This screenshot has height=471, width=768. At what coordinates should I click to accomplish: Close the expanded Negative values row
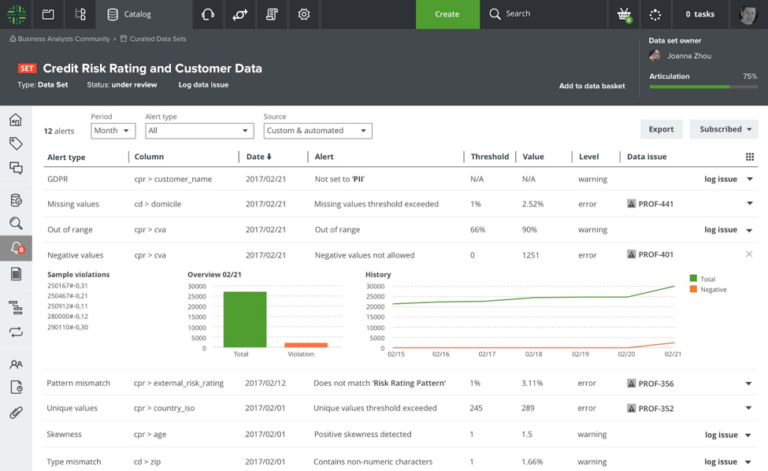tap(749, 255)
